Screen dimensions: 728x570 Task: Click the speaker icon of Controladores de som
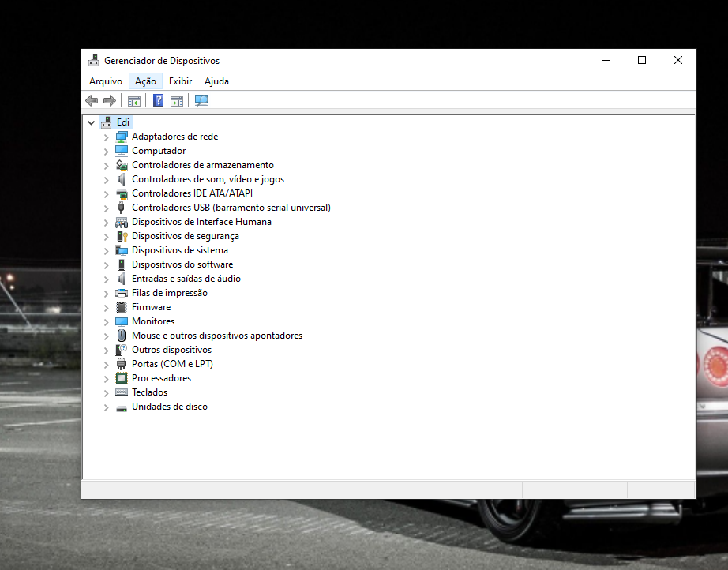tap(122, 179)
